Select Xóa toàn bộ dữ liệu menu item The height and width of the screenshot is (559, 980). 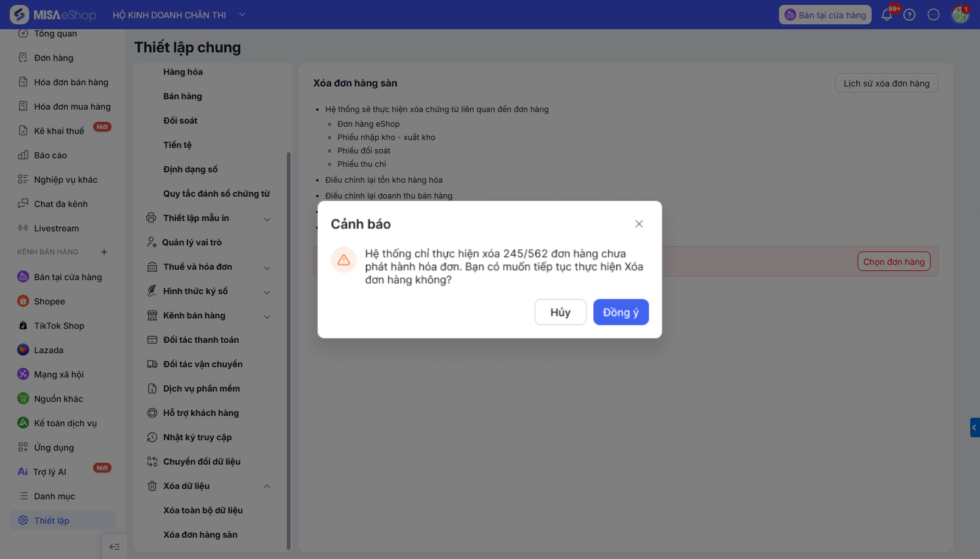tap(203, 510)
